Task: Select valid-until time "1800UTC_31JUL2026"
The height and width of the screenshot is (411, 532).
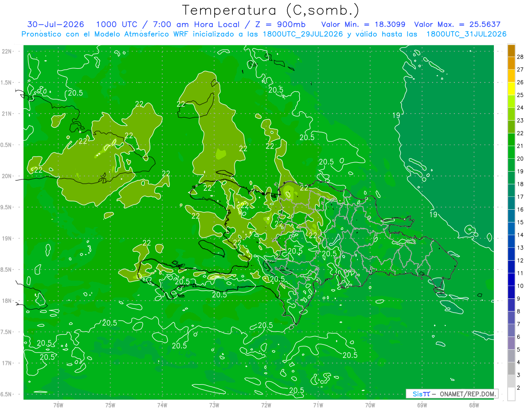Action: pyautogui.click(x=466, y=34)
